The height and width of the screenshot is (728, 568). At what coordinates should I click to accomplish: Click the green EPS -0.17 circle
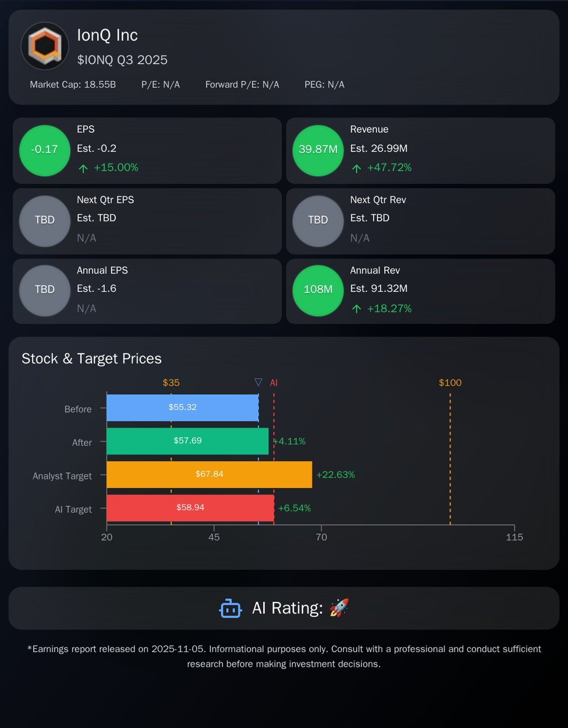[45, 150]
